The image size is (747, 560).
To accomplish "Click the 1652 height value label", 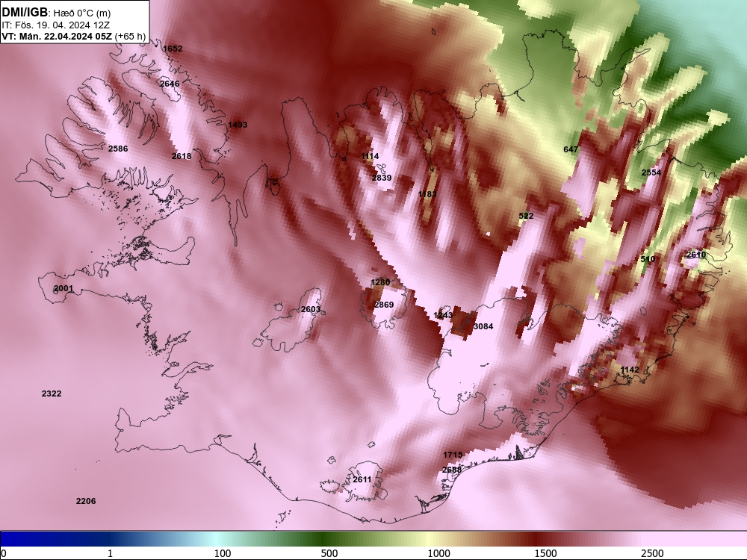I will tap(173, 49).
